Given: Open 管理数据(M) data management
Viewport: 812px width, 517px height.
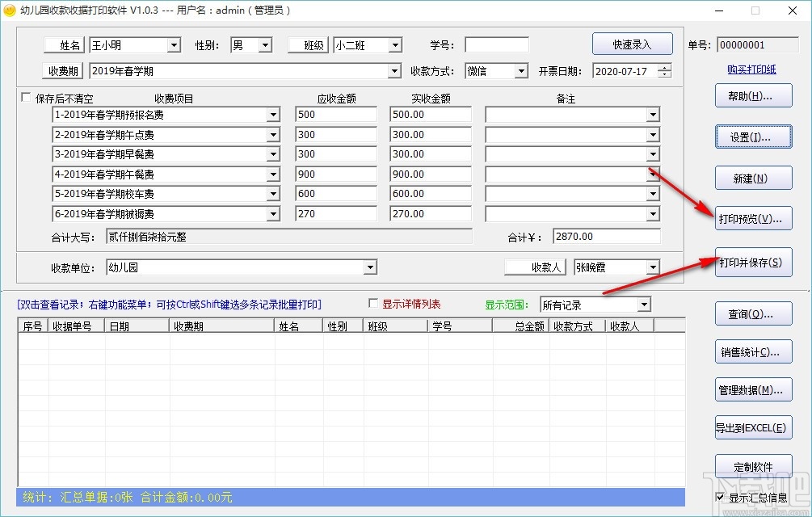Looking at the screenshot, I should pyautogui.click(x=752, y=389).
